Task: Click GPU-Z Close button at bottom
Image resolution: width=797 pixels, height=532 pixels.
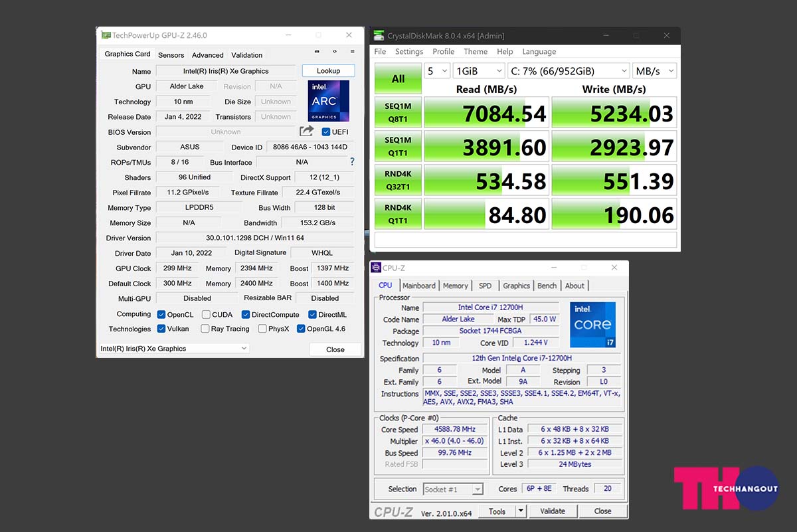Action: pos(335,349)
